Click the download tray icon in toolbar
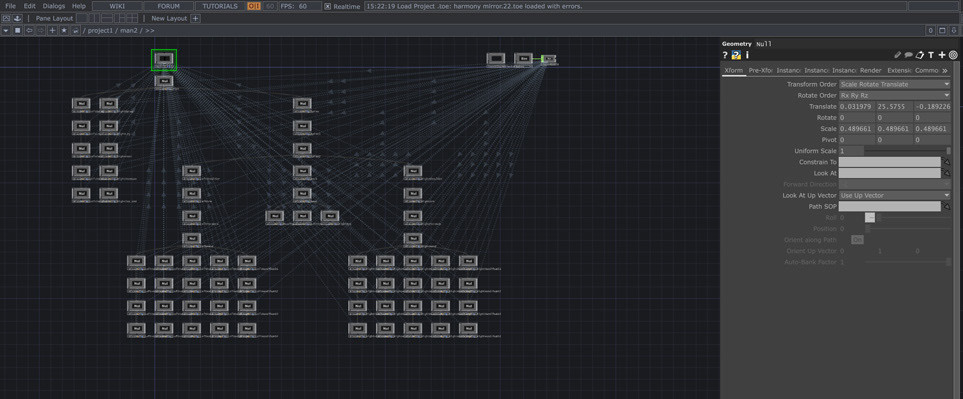This screenshot has width=963, height=399. 17,18
